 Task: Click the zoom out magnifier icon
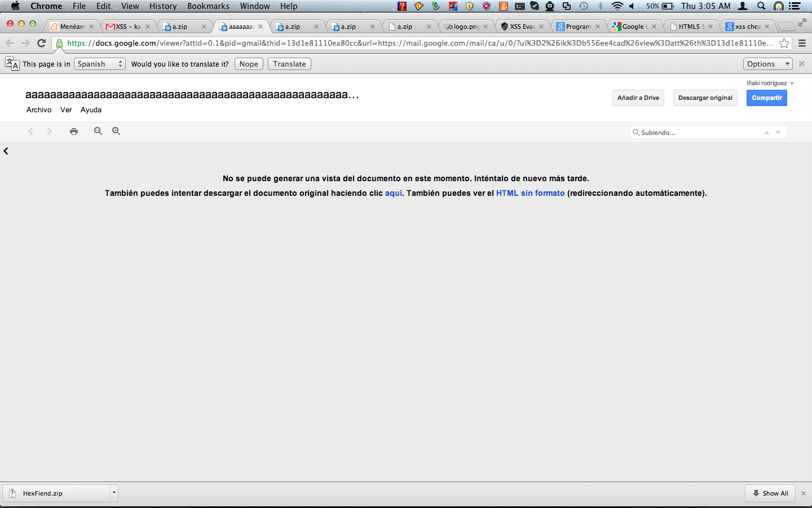98,131
